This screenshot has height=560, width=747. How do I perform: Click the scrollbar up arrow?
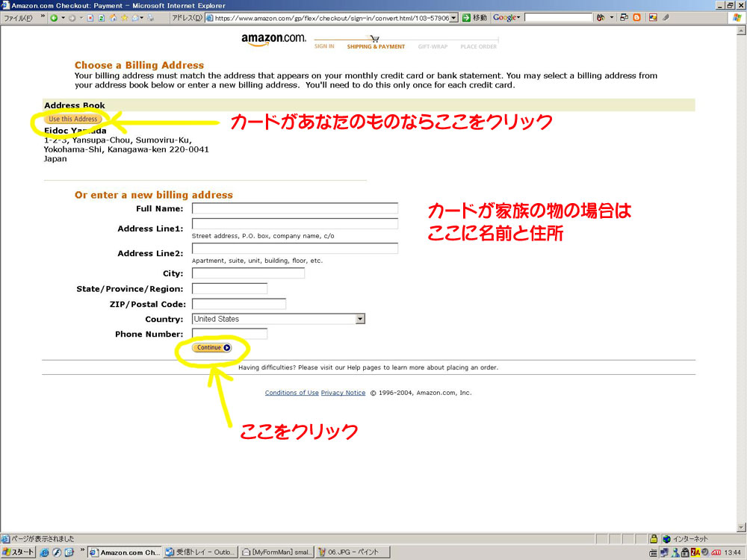[x=741, y=31]
